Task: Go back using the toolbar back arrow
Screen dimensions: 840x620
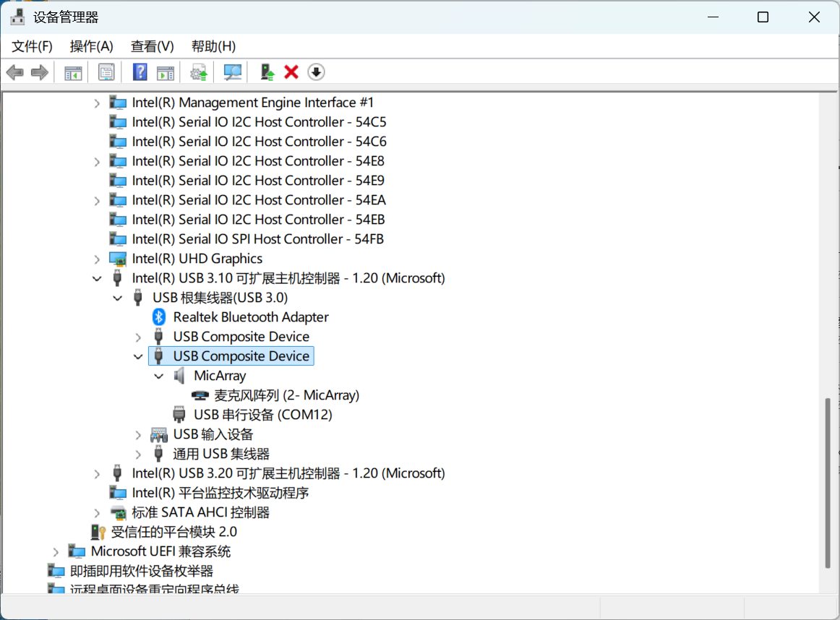Action: [15, 72]
